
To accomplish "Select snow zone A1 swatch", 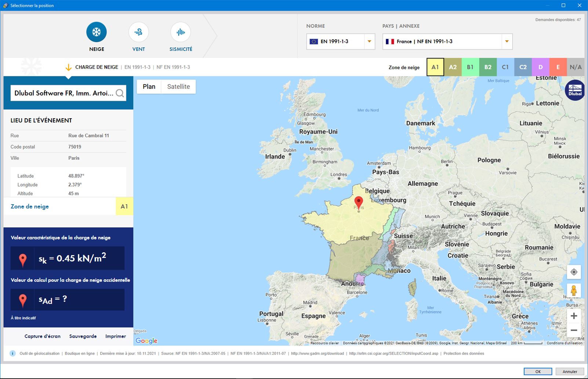I will coord(435,67).
